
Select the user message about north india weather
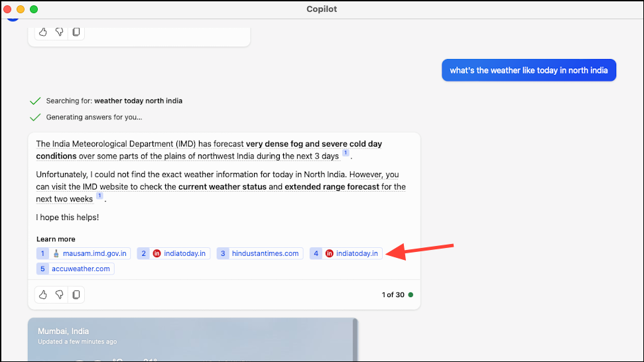[529, 70]
